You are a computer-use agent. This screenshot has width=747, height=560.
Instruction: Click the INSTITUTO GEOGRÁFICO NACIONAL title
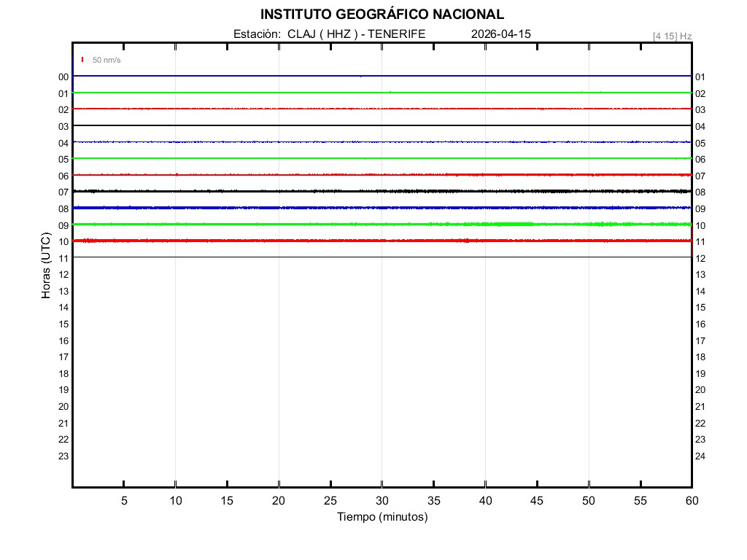pyautogui.click(x=382, y=15)
